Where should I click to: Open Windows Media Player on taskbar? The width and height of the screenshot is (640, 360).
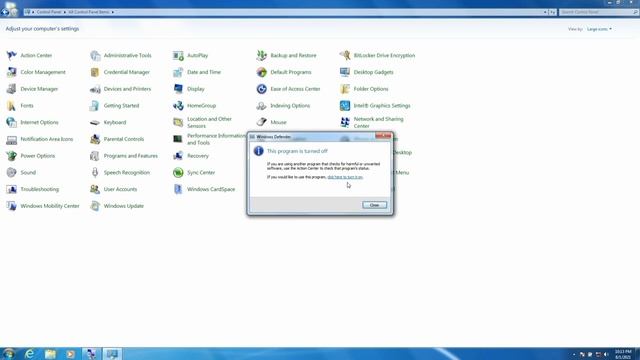[71, 354]
